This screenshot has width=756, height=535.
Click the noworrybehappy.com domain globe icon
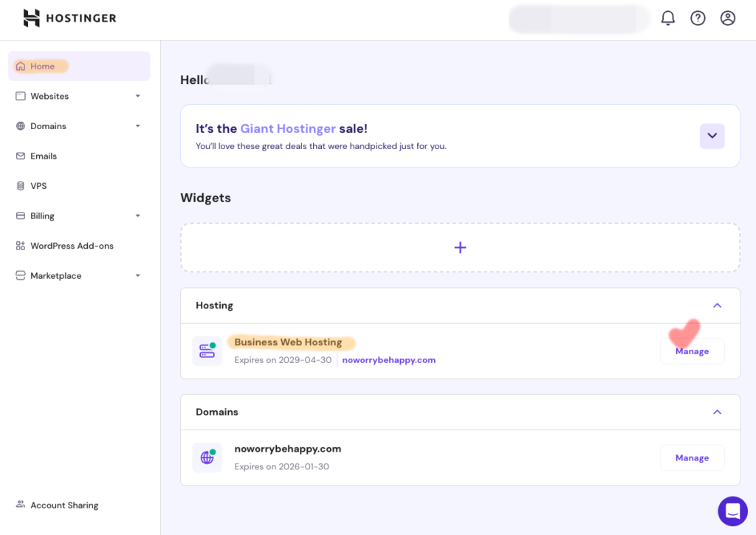[x=207, y=458]
